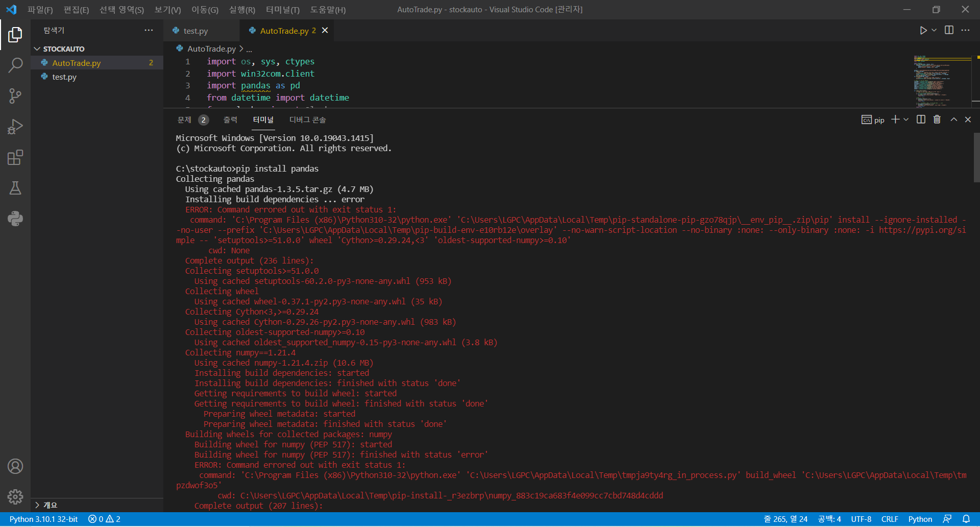Open the Manage gear icon

click(15, 497)
